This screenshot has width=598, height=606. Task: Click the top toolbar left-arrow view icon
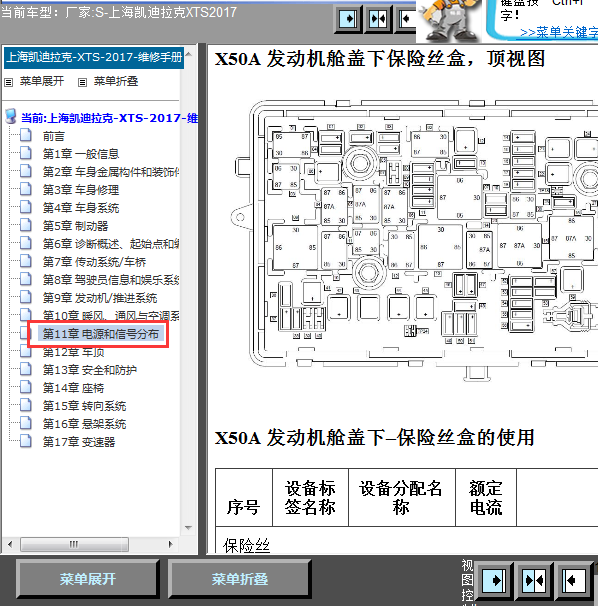pyautogui.click(x=405, y=19)
